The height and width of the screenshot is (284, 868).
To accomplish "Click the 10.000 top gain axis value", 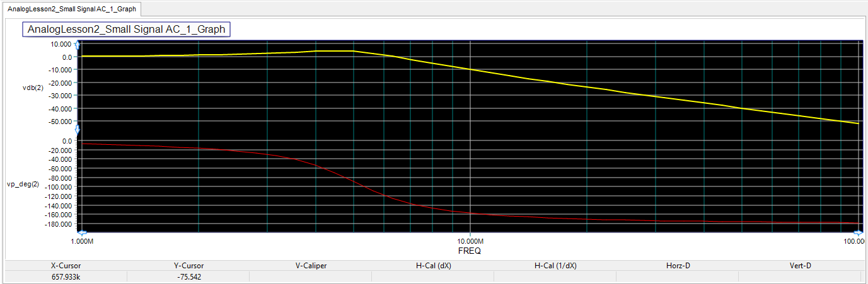I will [x=62, y=44].
